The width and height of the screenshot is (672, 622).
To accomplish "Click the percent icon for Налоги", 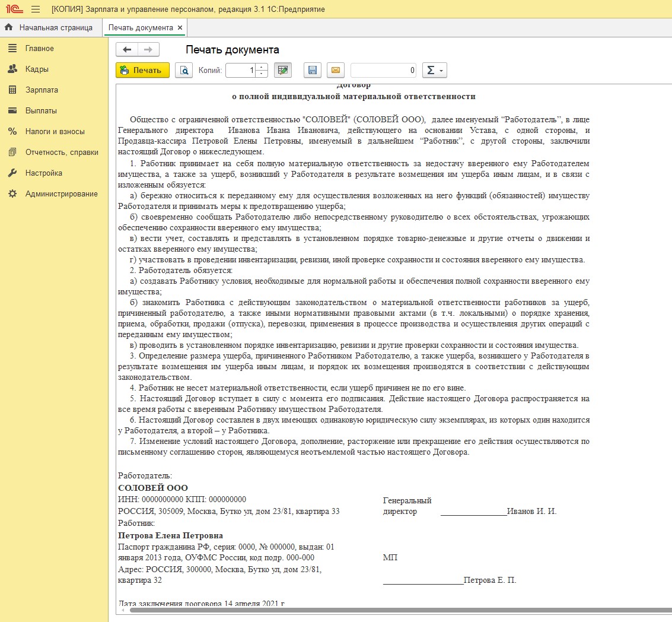I will tap(12, 131).
